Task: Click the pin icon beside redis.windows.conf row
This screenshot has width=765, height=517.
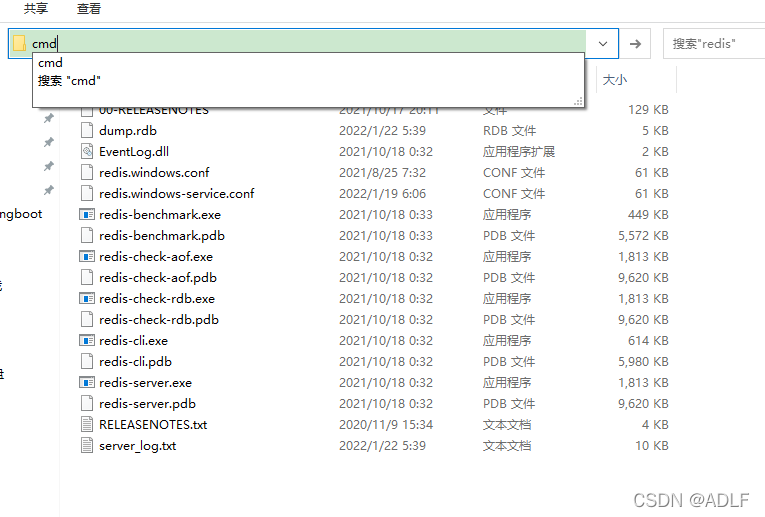Action: click(x=49, y=166)
